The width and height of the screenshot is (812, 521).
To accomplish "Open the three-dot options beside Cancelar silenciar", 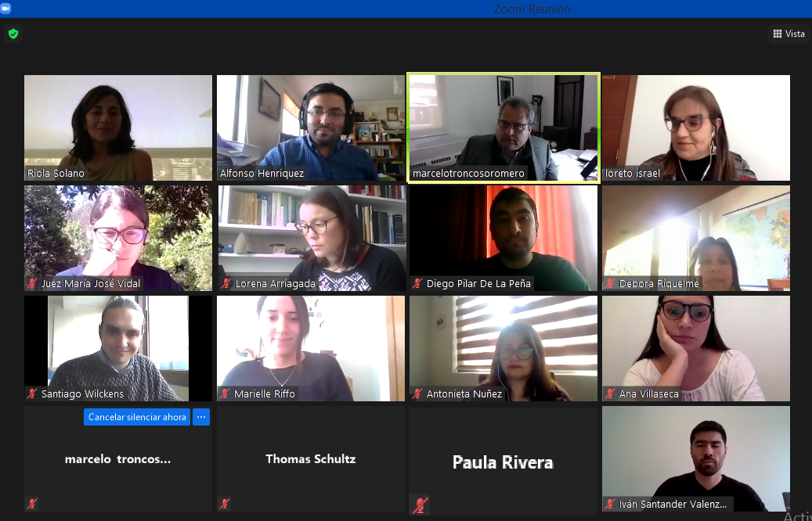I will click(x=201, y=417).
